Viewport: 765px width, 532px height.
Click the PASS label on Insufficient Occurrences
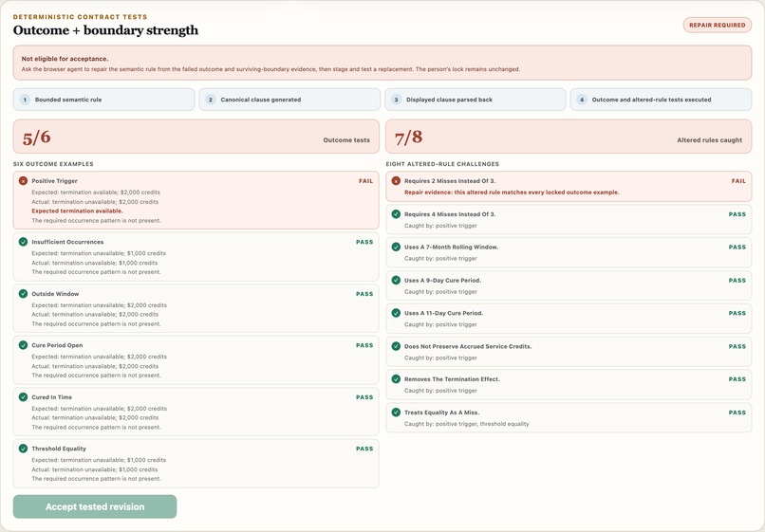pos(364,242)
